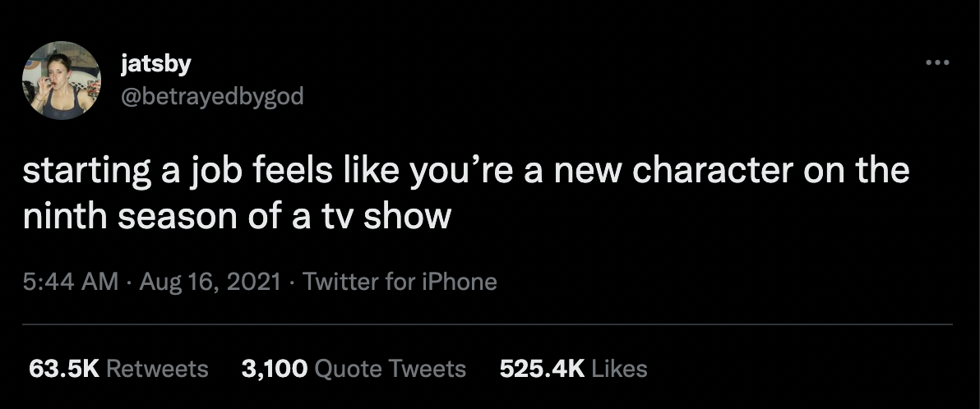View the Retweets list via its label

[158, 369]
